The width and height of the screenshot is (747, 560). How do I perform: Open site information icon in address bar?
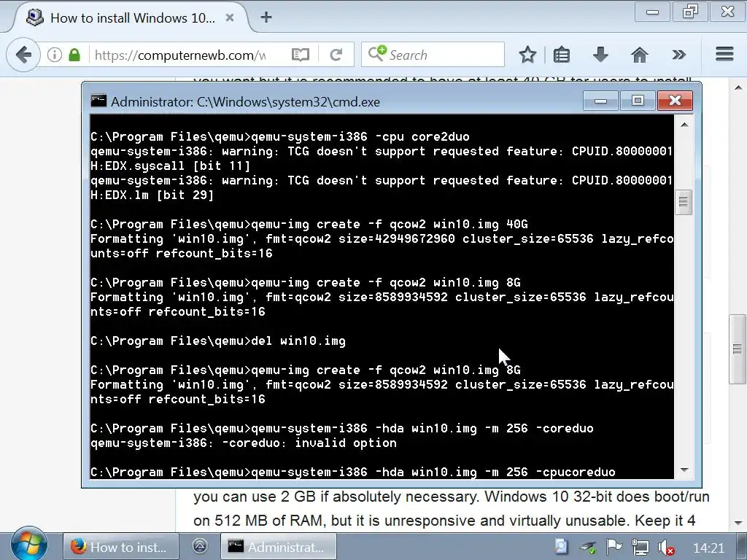pyautogui.click(x=54, y=55)
